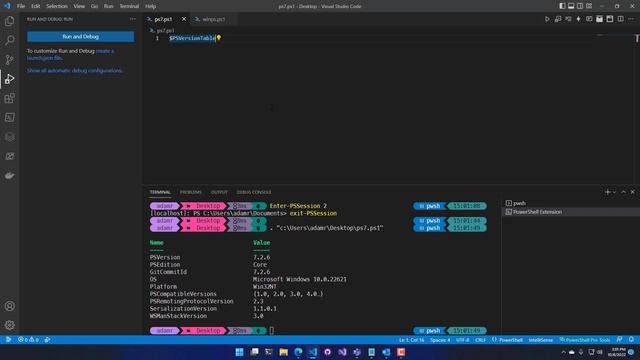Open the Search view in activity bar

click(9, 40)
